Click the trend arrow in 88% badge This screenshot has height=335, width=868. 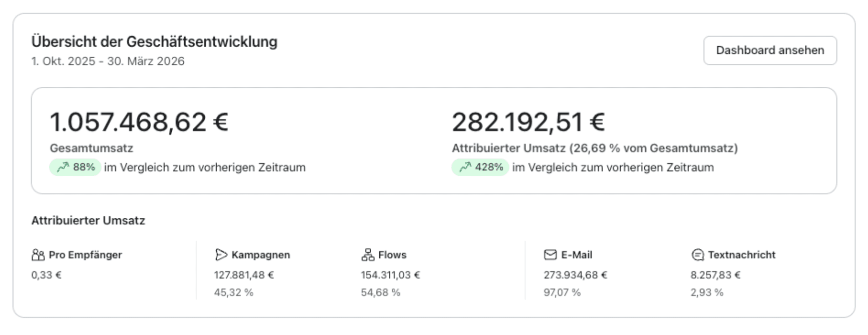click(x=63, y=167)
